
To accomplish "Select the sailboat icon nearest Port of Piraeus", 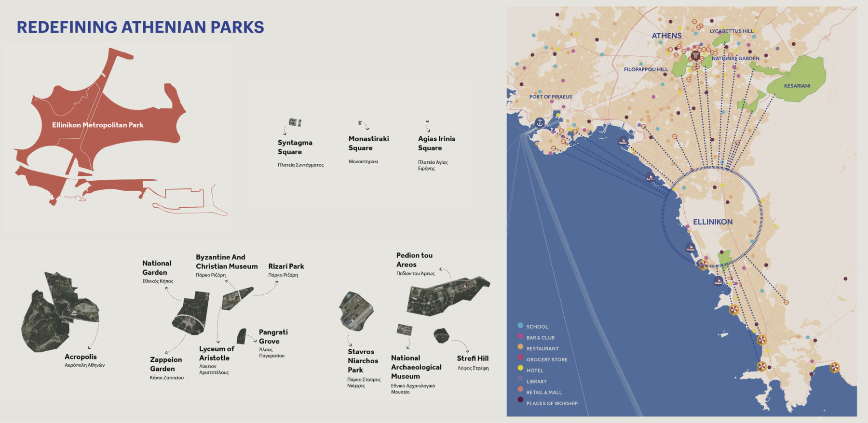I will tap(623, 142).
